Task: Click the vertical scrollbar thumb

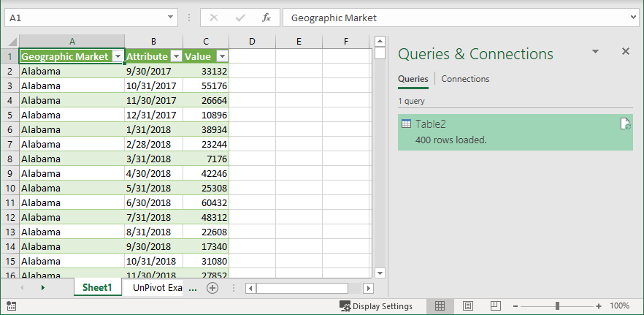Action: pos(380,53)
